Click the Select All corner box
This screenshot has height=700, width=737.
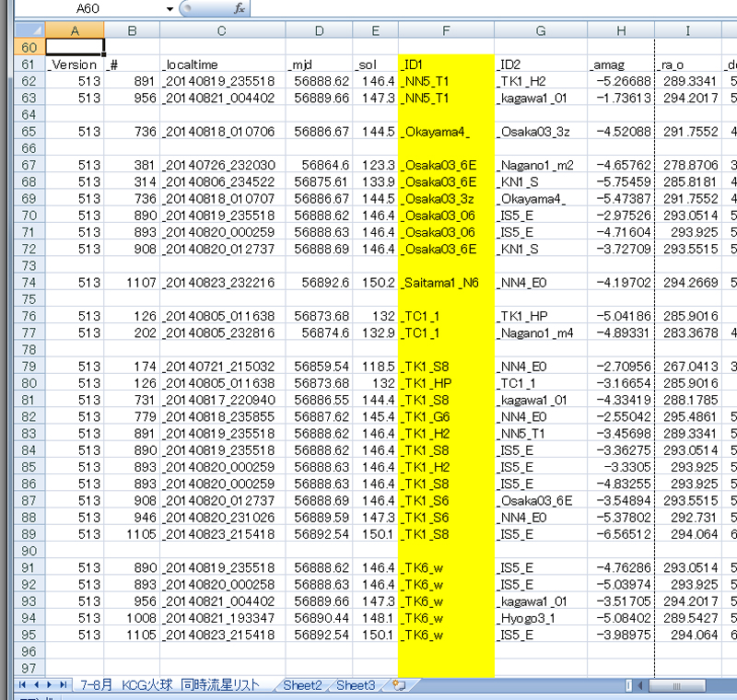29,30
